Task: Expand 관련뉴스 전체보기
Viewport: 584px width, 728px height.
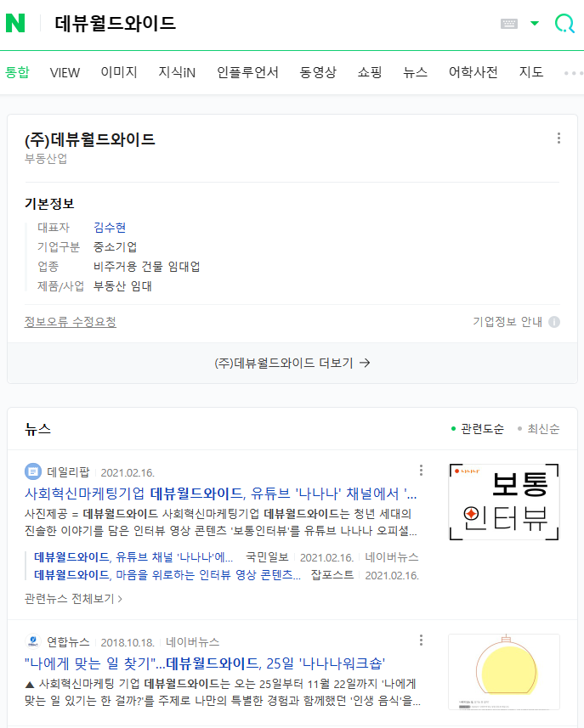Action: (74, 599)
